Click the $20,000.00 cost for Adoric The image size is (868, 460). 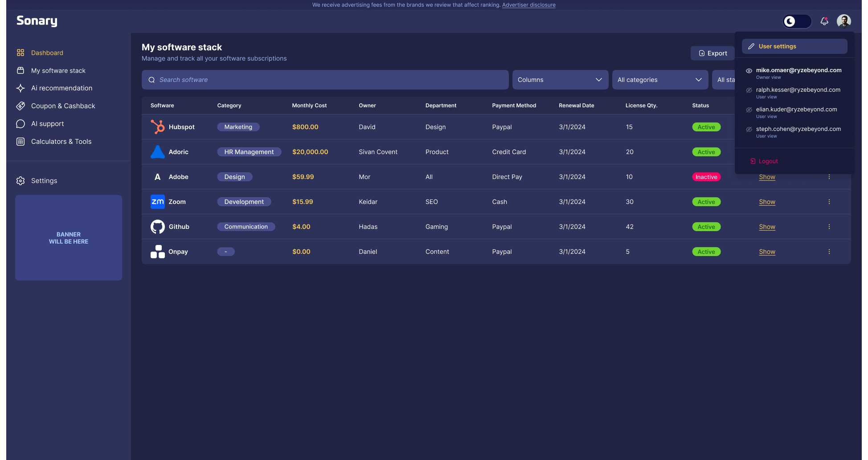310,152
